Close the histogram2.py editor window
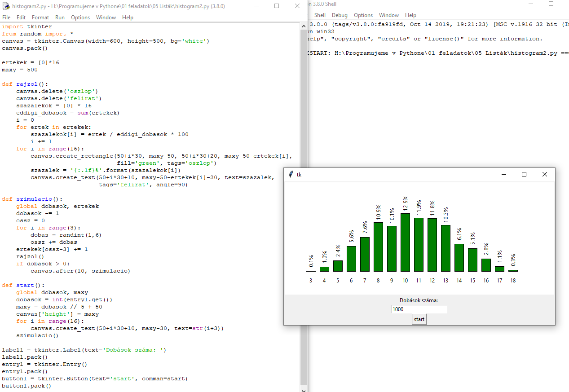This screenshot has height=392, width=569. point(297,6)
